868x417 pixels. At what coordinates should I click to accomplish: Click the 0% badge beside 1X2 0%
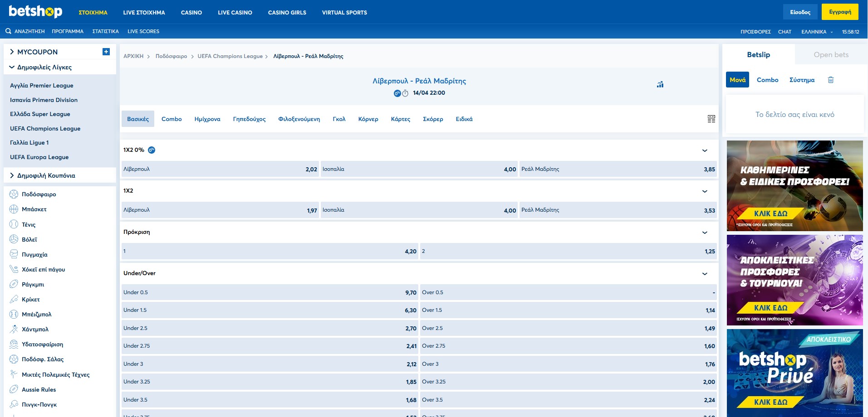point(152,150)
